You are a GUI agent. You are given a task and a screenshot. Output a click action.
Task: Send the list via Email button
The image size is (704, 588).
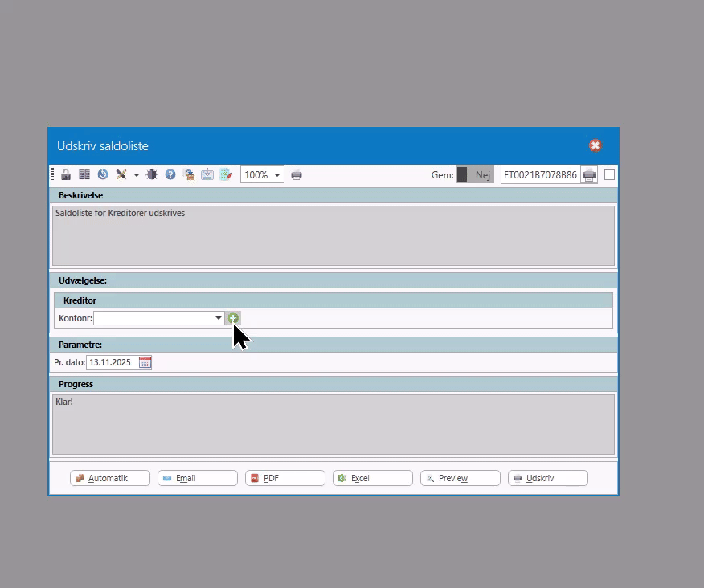point(198,478)
